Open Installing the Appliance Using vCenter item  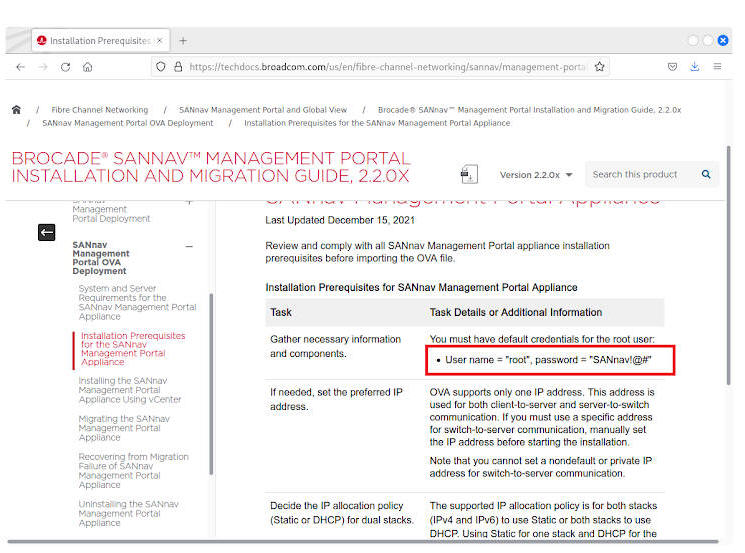pos(130,390)
